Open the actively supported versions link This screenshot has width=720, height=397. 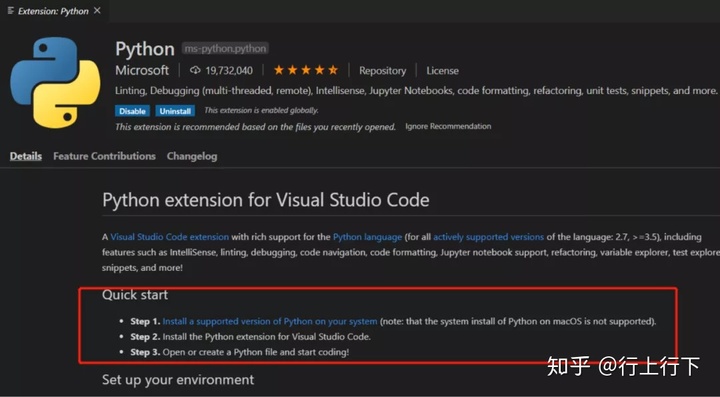(489, 237)
